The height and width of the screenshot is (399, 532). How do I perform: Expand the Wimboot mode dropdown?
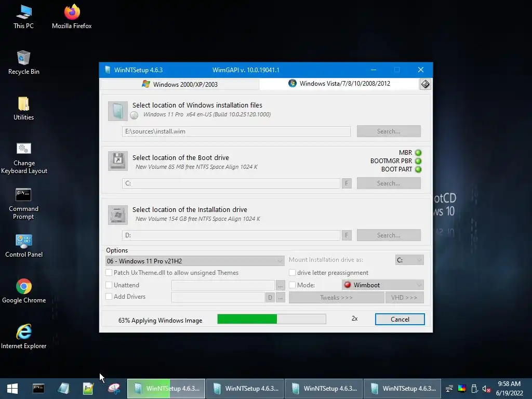[x=382, y=285]
